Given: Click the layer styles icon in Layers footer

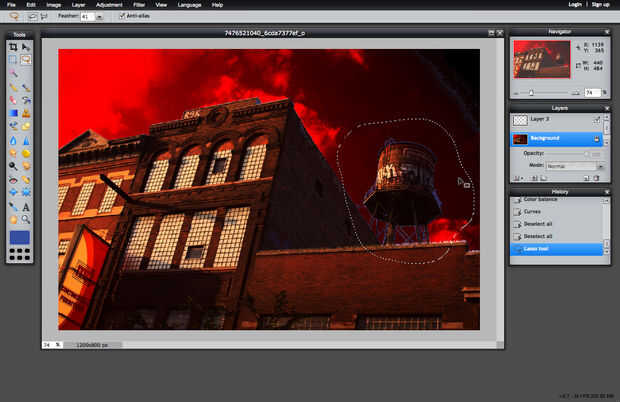Looking at the screenshot, I should (x=544, y=178).
